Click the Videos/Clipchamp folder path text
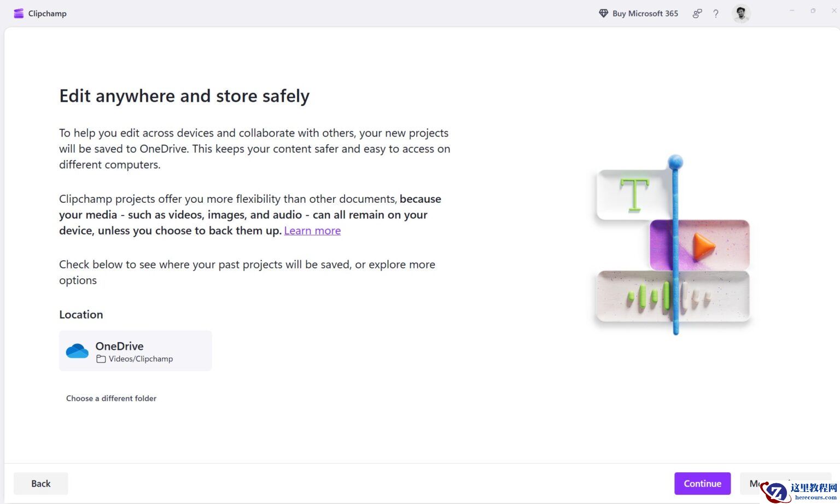 click(140, 359)
